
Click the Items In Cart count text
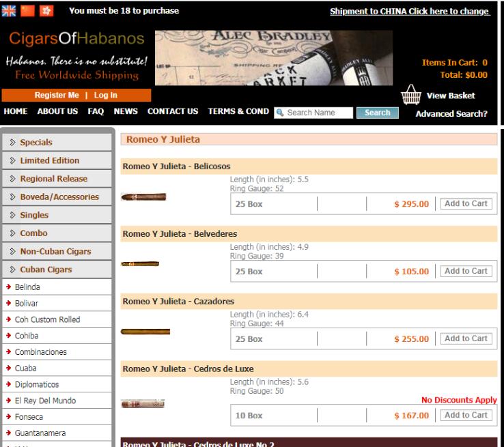point(455,63)
